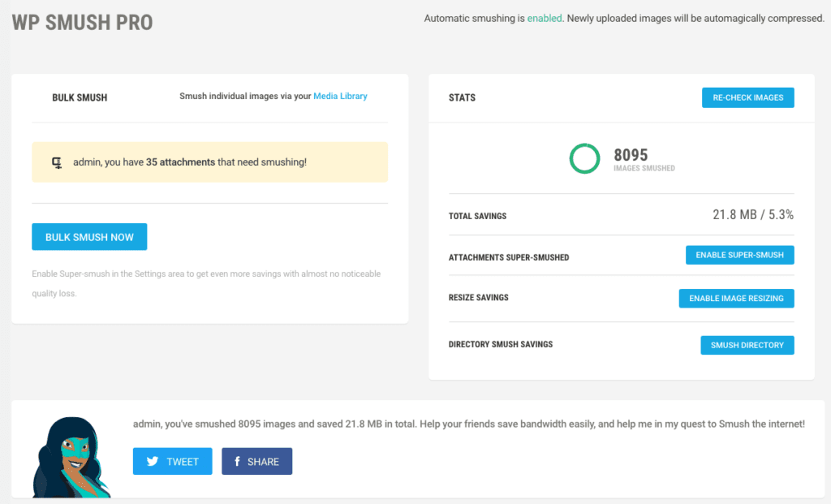Image resolution: width=831 pixels, height=504 pixels.
Task: Click the green circular progress ring
Action: [x=584, y=158]
